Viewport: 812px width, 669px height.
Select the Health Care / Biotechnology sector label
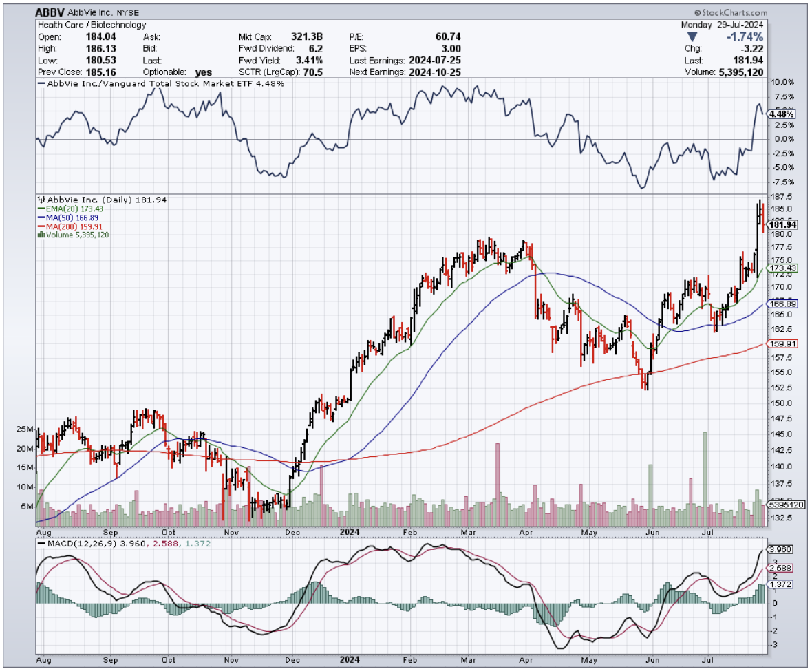(86, 25)
